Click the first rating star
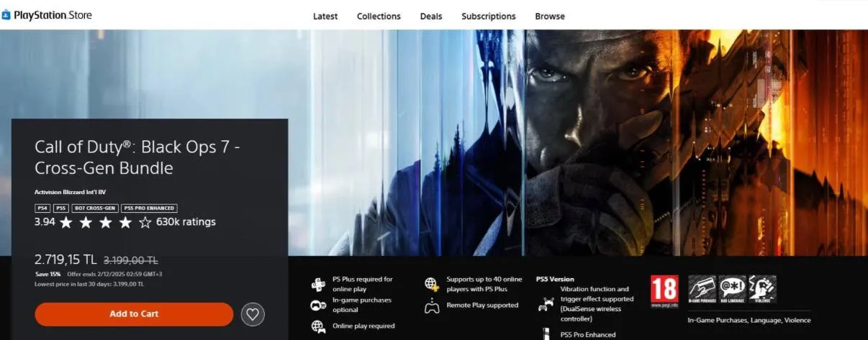 click(x=66, y=223)
